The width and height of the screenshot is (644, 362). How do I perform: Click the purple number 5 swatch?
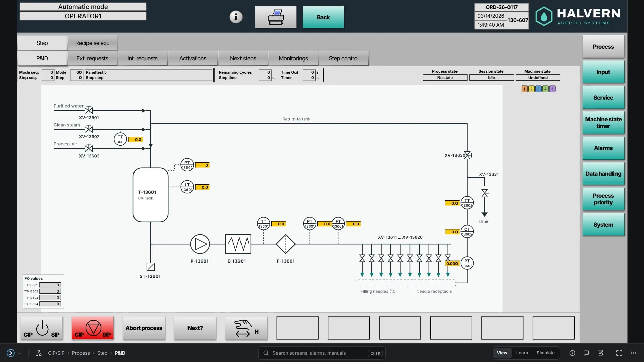(x=552, y=89)
